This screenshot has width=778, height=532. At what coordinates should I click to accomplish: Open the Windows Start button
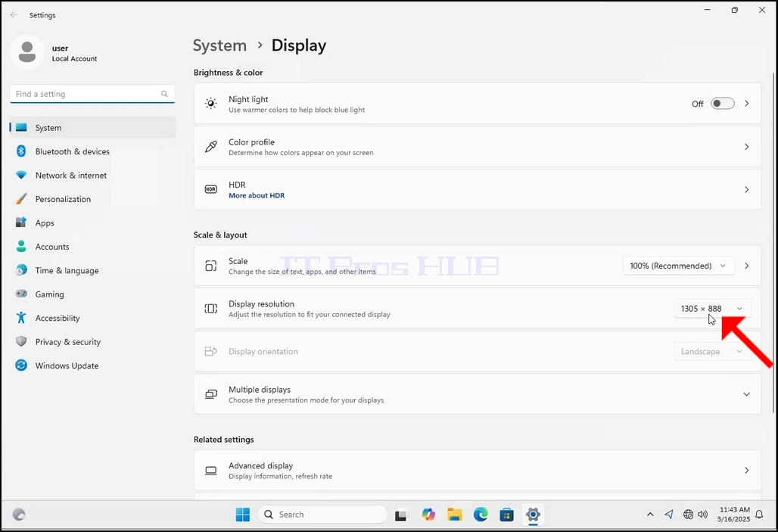click(x=243, y=515)
